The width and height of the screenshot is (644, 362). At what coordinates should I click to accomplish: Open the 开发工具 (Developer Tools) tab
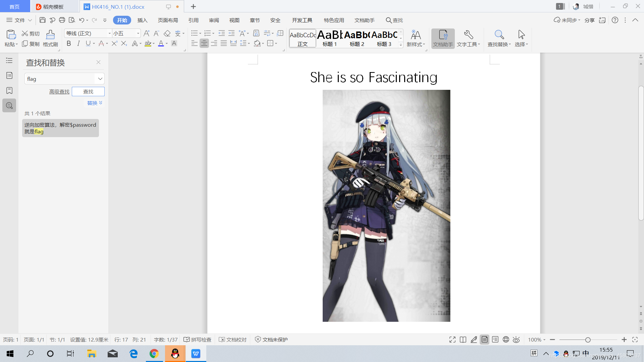coord(302,20)
